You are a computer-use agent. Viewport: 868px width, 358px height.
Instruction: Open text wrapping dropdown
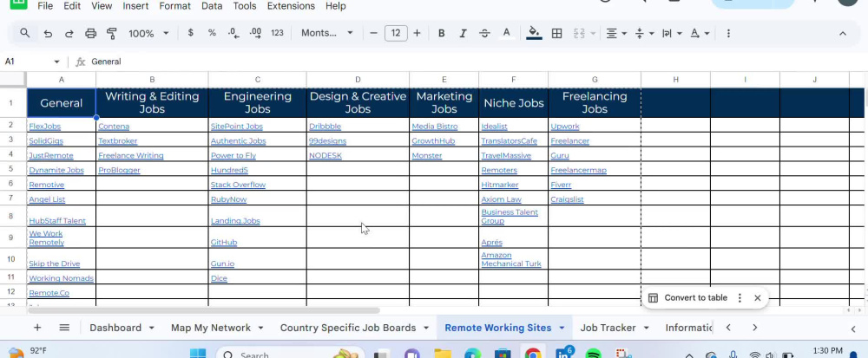point(672,33)
